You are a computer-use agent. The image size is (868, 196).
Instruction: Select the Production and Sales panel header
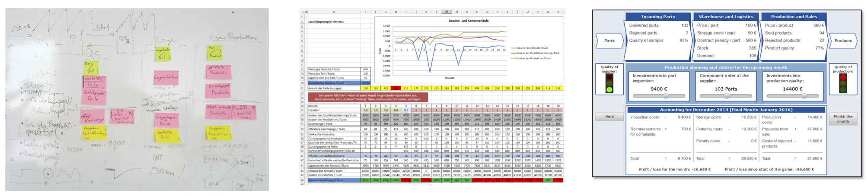(794, 16)
